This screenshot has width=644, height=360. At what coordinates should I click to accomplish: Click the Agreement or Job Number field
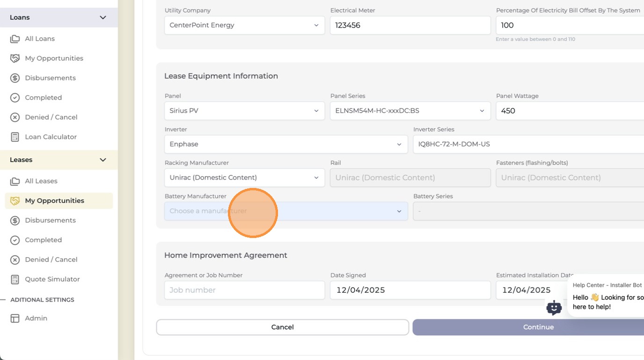coord(244,290)
